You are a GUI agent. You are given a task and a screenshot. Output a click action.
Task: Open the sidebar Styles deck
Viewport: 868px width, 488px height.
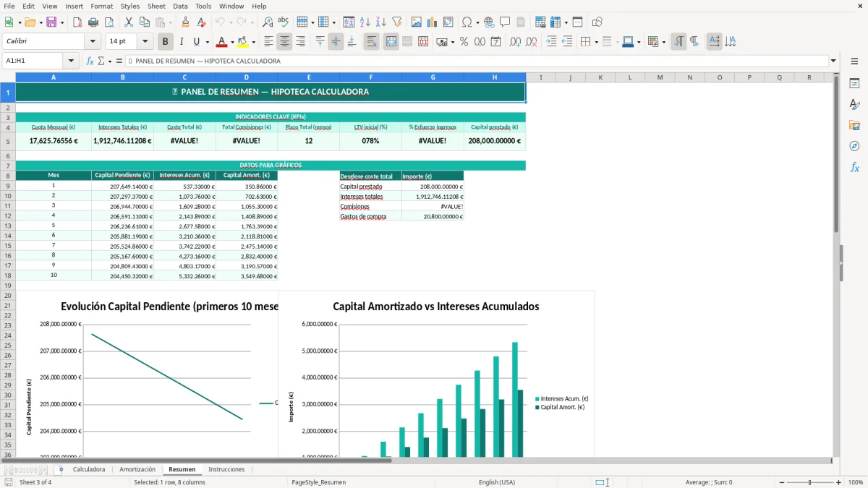tap(854, 105)
